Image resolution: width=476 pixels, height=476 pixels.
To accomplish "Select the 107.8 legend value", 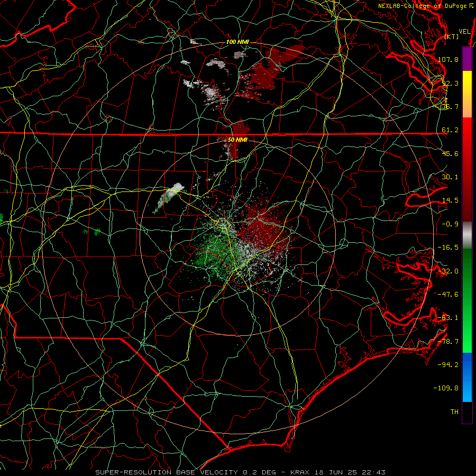I will point(448,59).
